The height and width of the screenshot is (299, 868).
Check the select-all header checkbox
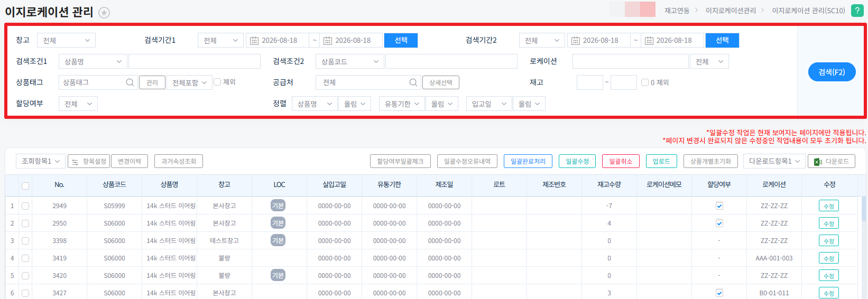point(25,185)
